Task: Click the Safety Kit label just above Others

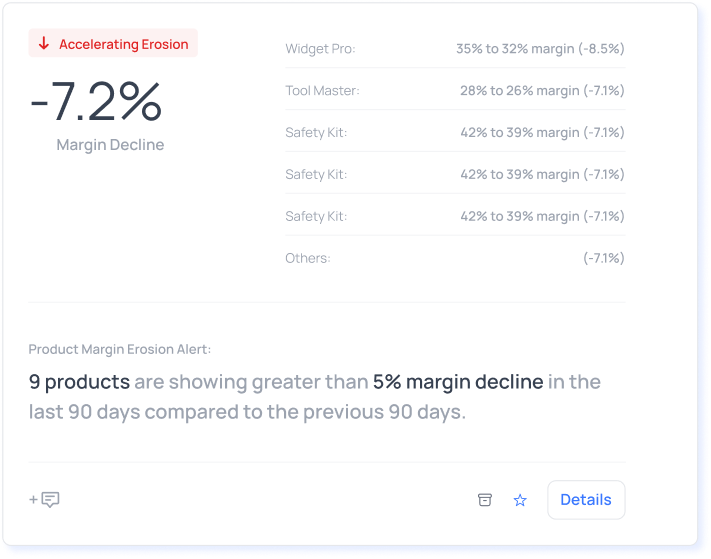Action: [x=316, y=216]
